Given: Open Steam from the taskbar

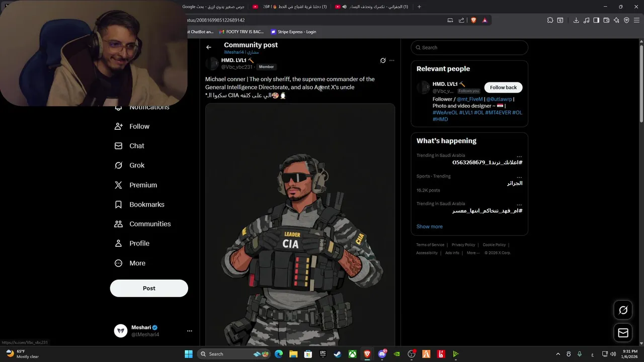Looking at the screenshot, I should point(337,354).
